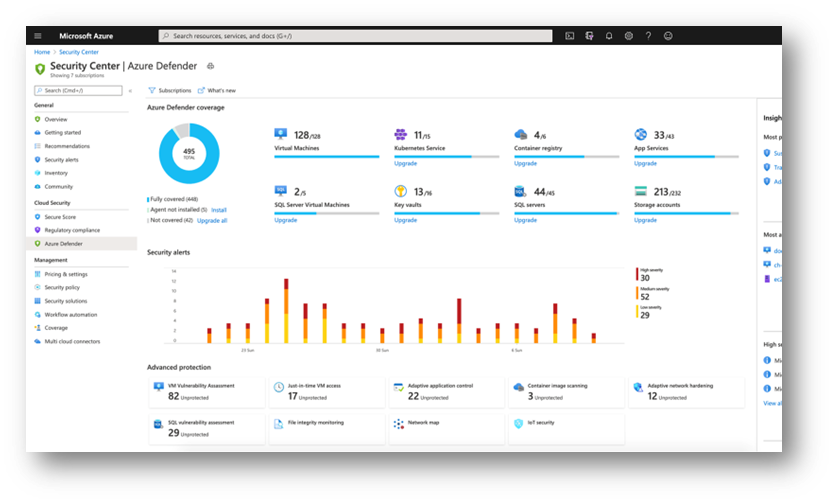Open portal settings gear

(x=629, y=36)
